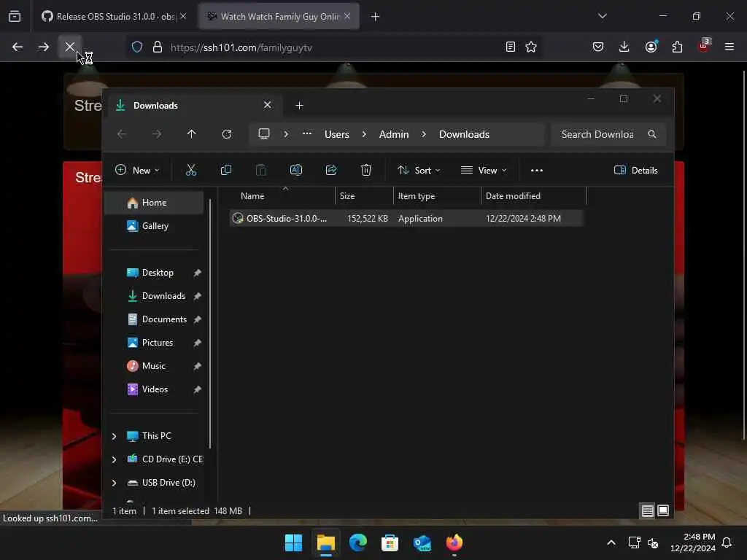Open the See more ellipsis in Explorer toolbar

coord(536,171)
